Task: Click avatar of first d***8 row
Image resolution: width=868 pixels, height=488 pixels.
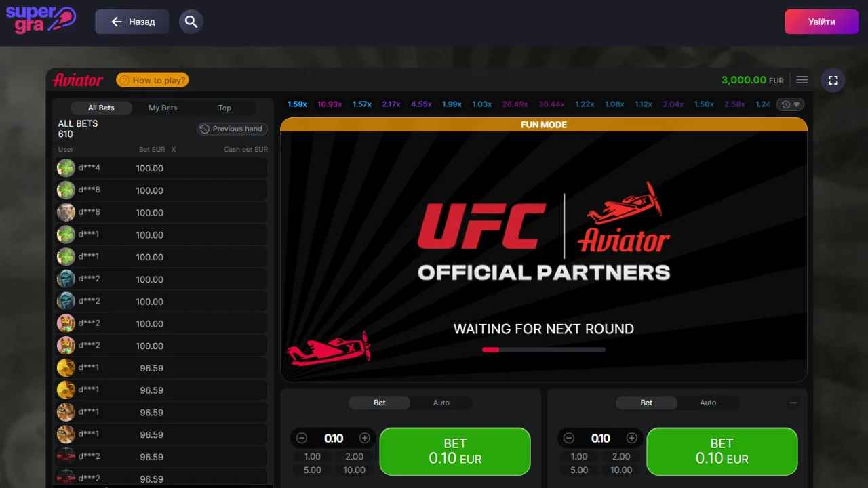Action: click(x=66, y=190)
